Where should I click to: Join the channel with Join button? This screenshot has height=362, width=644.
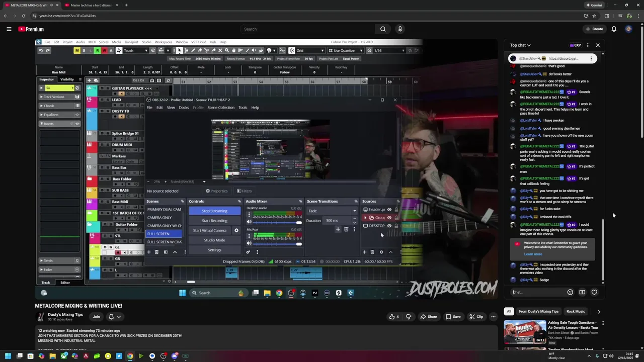click(96, 317)
